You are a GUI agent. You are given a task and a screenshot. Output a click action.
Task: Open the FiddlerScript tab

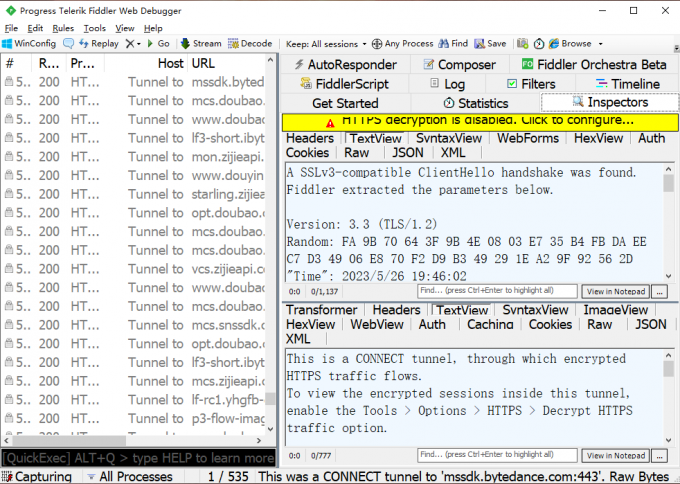345,84
